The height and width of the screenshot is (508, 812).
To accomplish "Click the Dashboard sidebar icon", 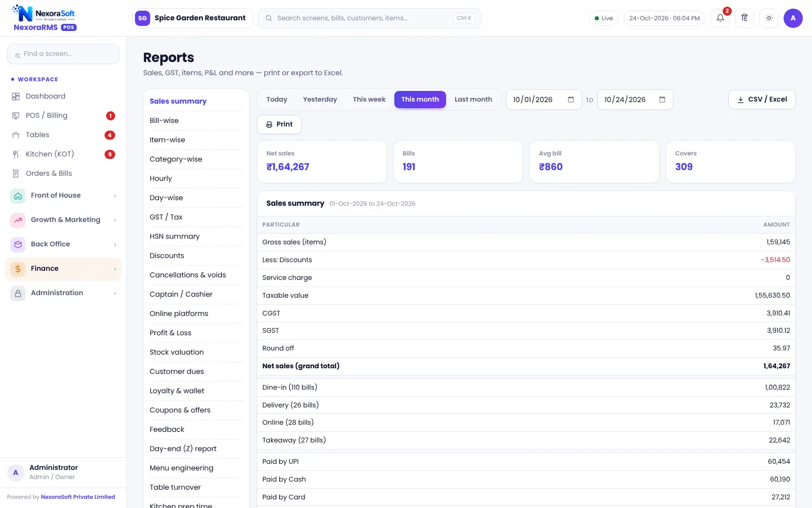I will coord(16,97).
